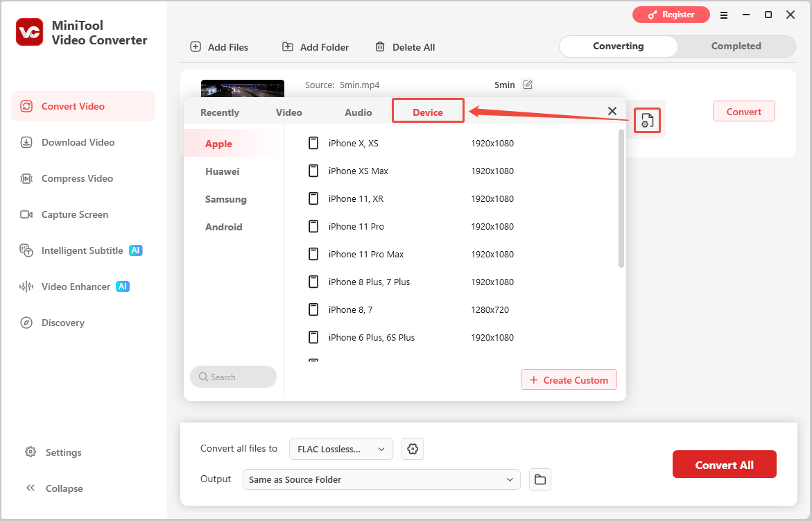
Task: Click the Create Custom button
Action: (x=569, y=379)
